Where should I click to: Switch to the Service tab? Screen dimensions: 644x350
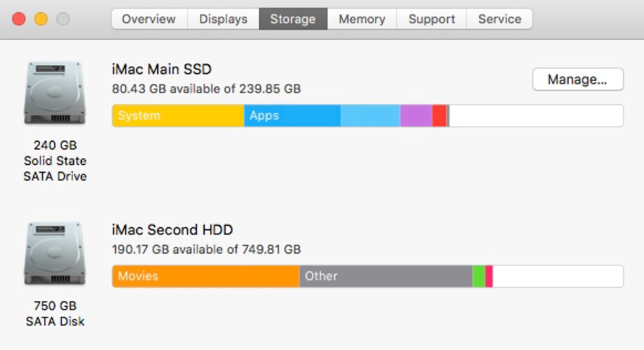point(500,19)
